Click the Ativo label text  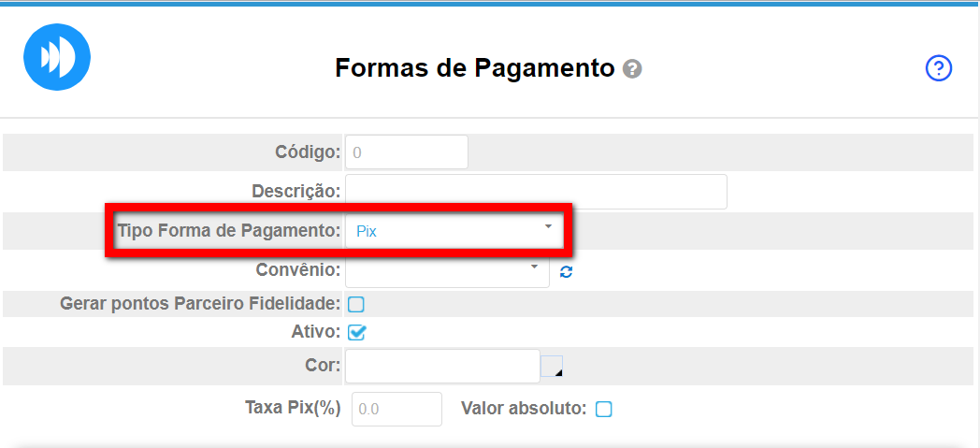[316, 332]
